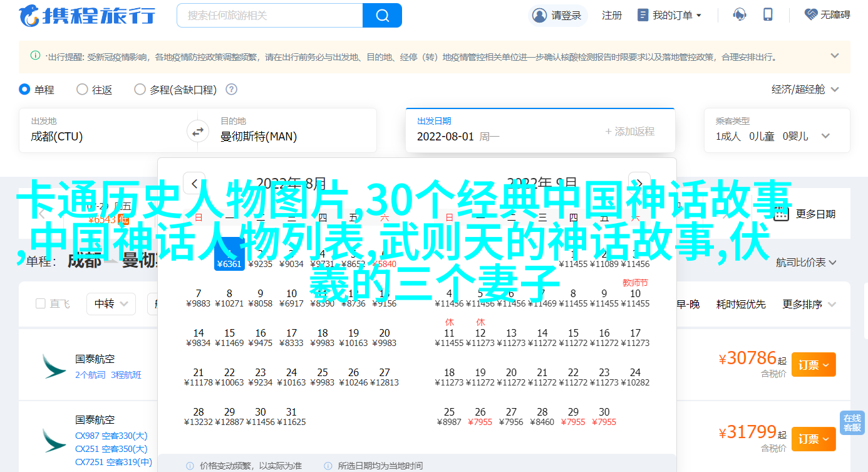This screenshot has width=868, height=472.
Task: Focus the 搜索任何旅游相关 search box
Action: [270, 15]
